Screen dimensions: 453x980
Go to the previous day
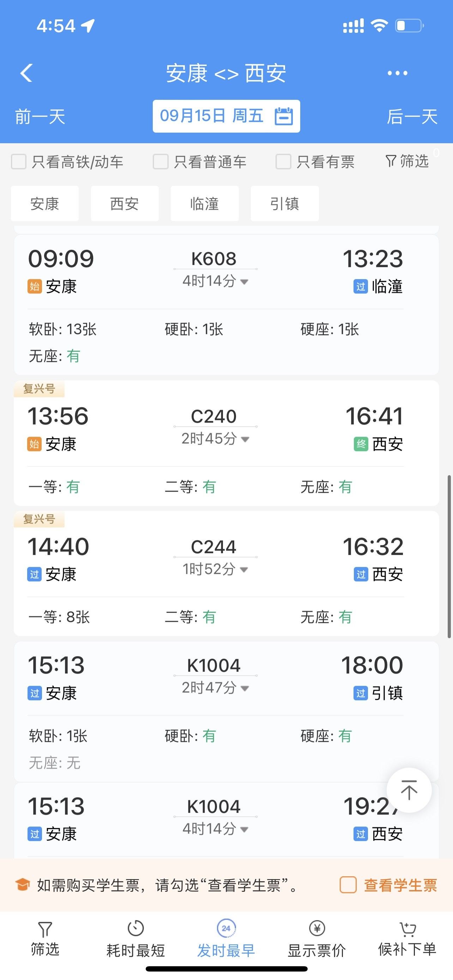40,116
